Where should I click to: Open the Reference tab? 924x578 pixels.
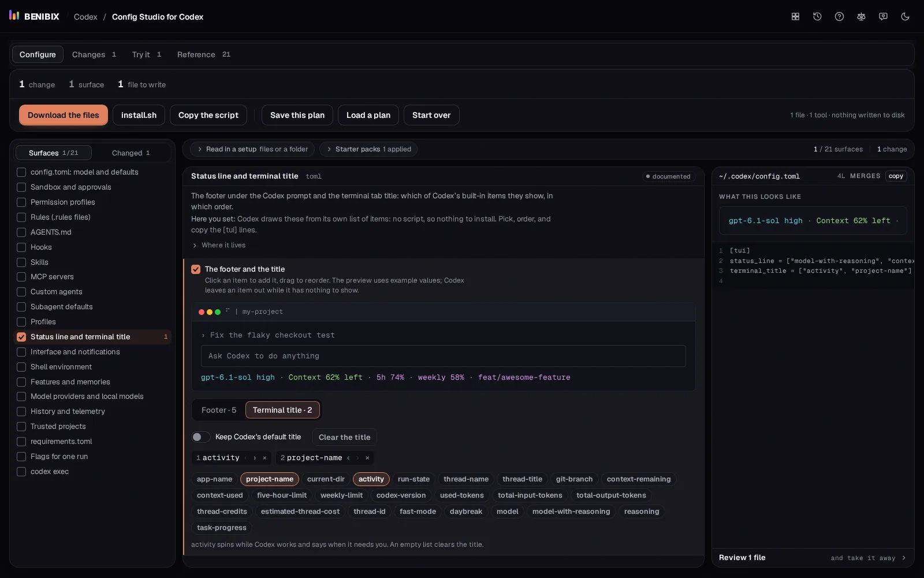tap(204, 54)
